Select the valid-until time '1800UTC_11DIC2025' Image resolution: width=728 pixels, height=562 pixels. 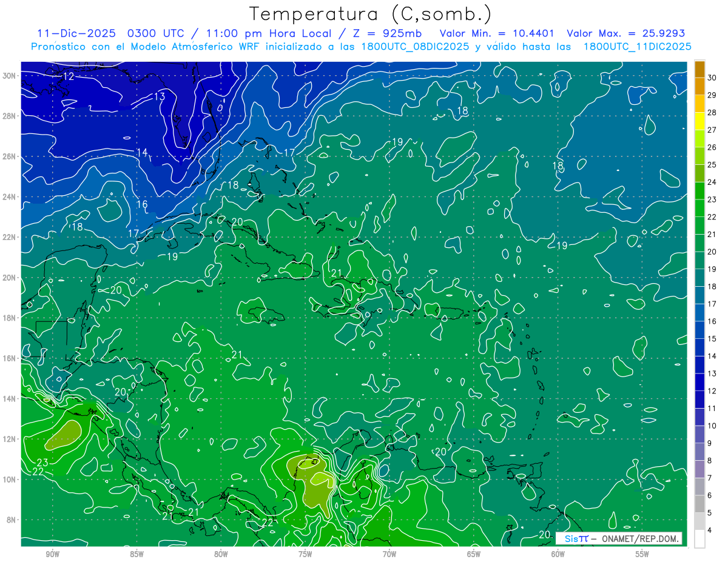pyautogui.click(x=637, y=47)
